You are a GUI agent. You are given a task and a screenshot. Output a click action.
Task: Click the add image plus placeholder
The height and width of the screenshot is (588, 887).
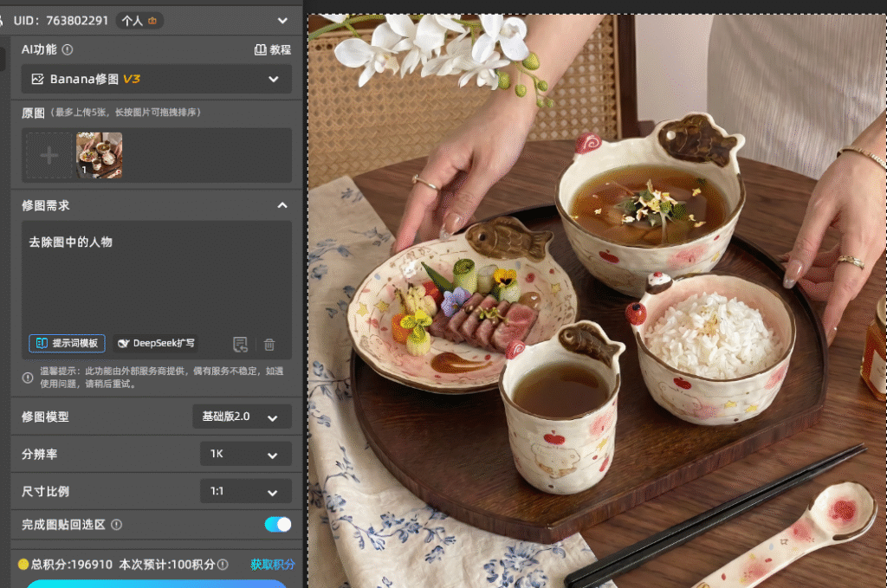(49, 156)
